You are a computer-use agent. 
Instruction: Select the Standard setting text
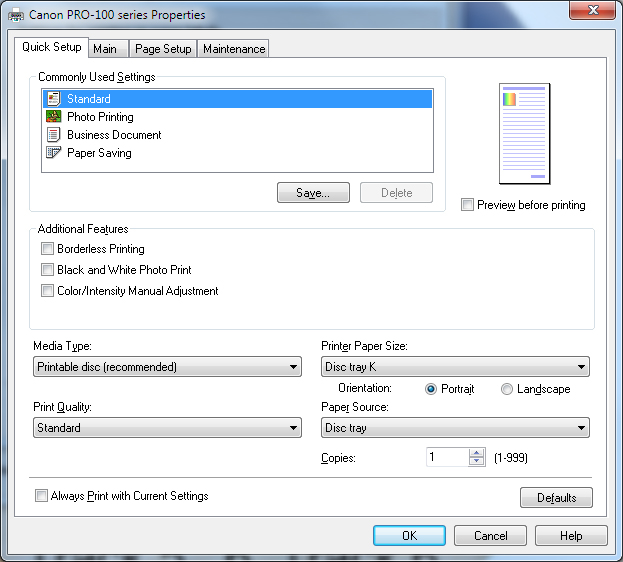tap(89, 99)
